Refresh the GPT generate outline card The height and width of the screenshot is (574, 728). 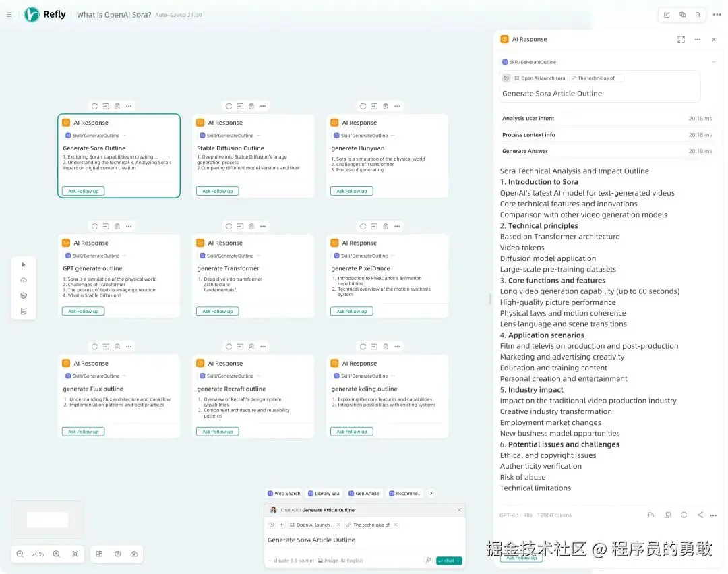pos(94,226)
